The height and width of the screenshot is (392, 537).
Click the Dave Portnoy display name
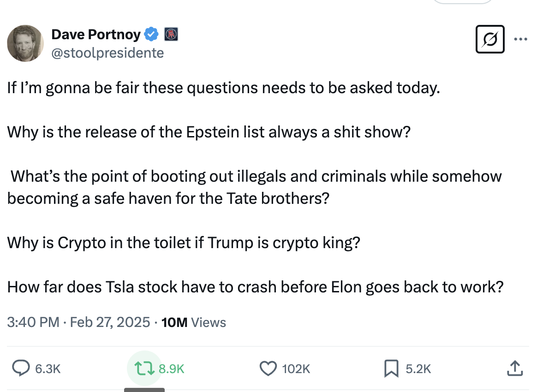click(95, 34)
